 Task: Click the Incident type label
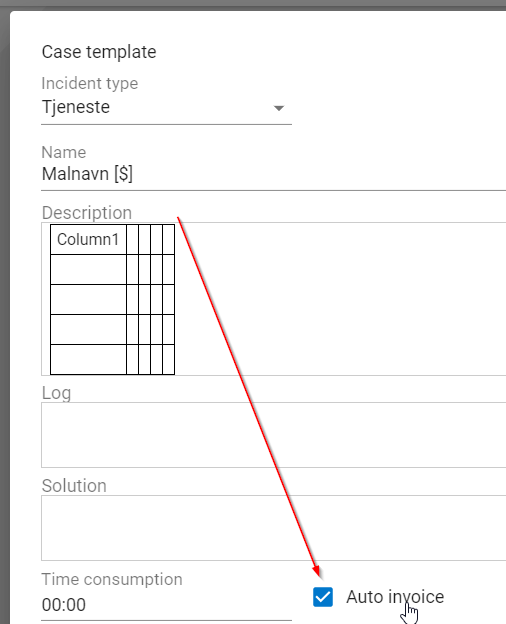click(90, 84)
